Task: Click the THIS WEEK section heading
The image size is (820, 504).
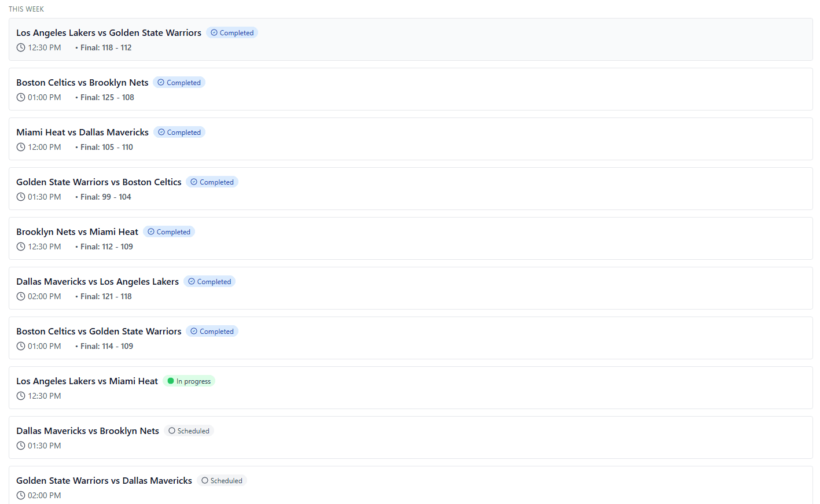Action: pos(26,9)
